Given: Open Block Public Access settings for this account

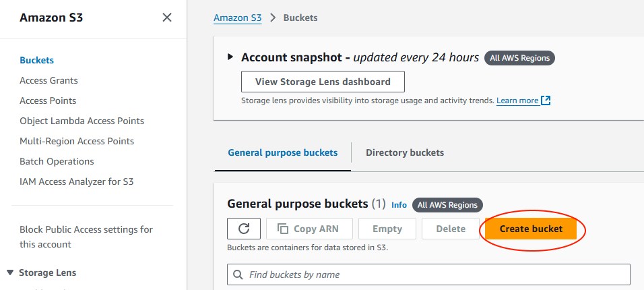Looking at the screenshot, I should click(x=86, y=237).
